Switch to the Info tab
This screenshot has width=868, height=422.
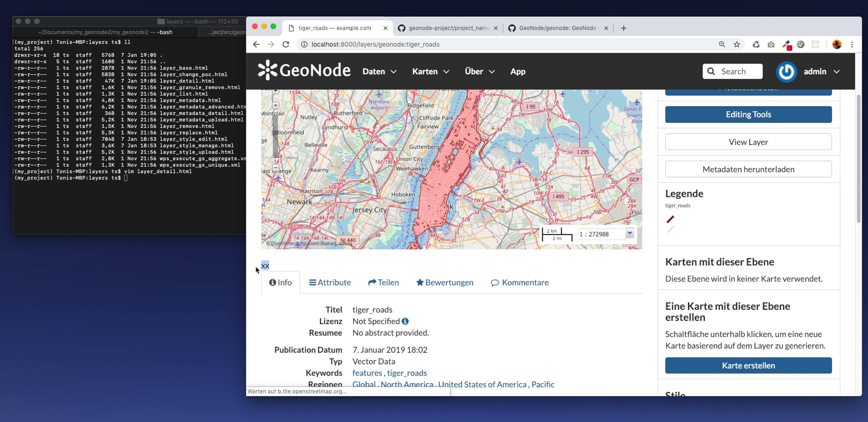[x=281, y=282]
